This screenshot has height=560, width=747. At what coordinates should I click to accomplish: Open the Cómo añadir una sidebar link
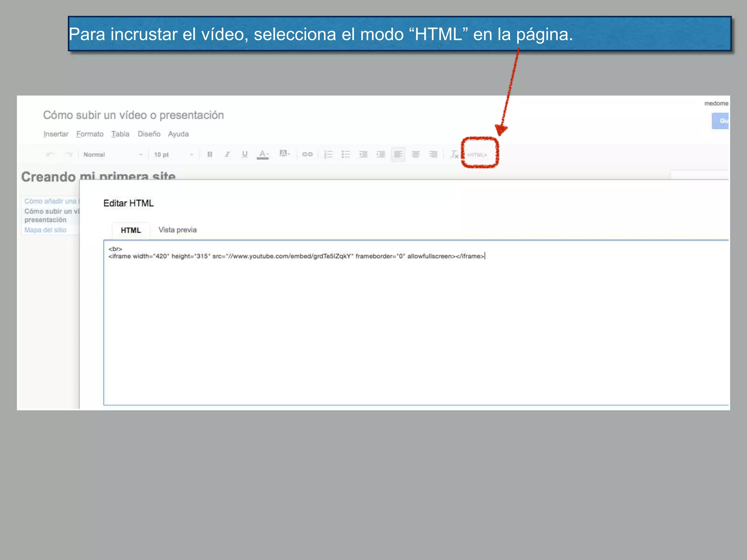(x=51, y=201)
